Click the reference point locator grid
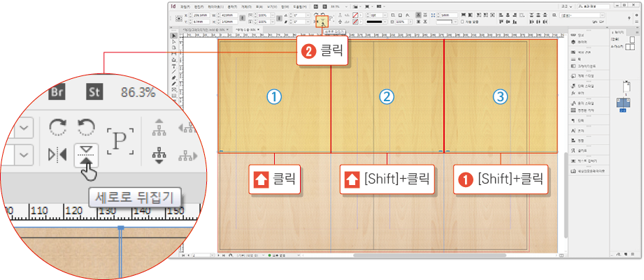 point(179,18)
